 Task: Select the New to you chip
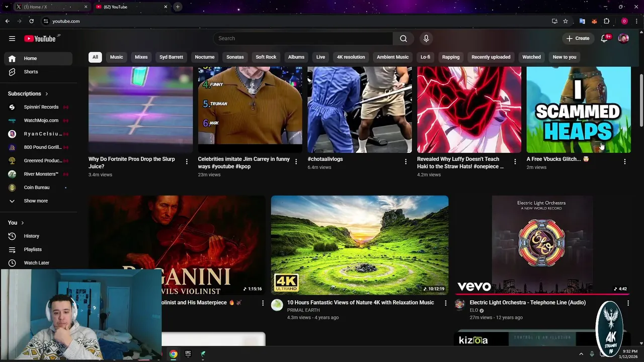click(565, 57)
